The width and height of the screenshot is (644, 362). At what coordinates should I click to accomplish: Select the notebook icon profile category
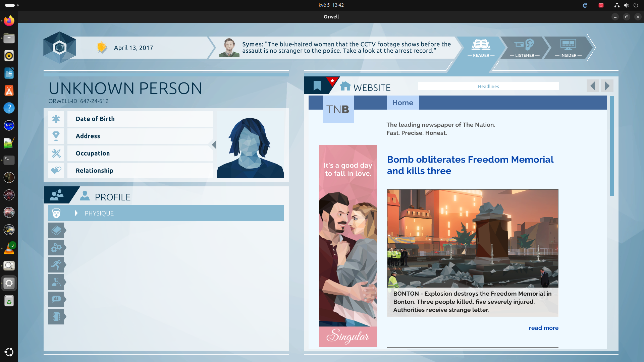point(56,316)
